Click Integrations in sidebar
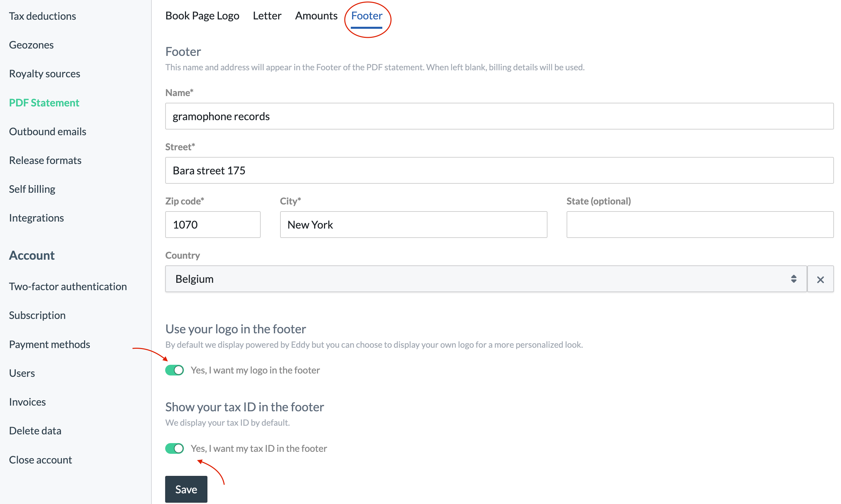The image size is (841, 504). tap(36, 218)
